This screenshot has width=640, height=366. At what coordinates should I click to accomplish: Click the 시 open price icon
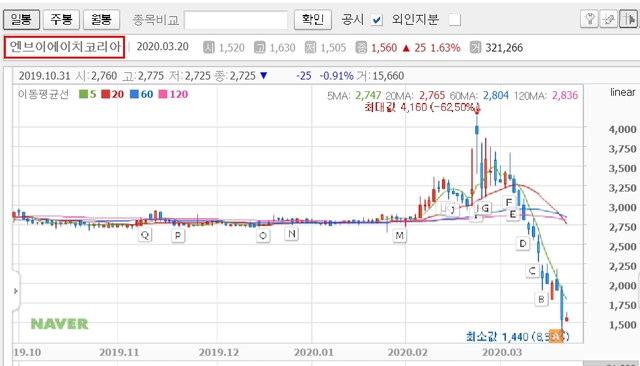[x=209, y=48]
